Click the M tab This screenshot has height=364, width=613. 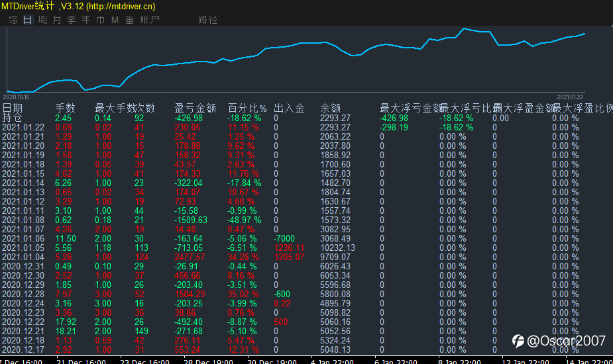pyautogui.click(x=115, y=20)
